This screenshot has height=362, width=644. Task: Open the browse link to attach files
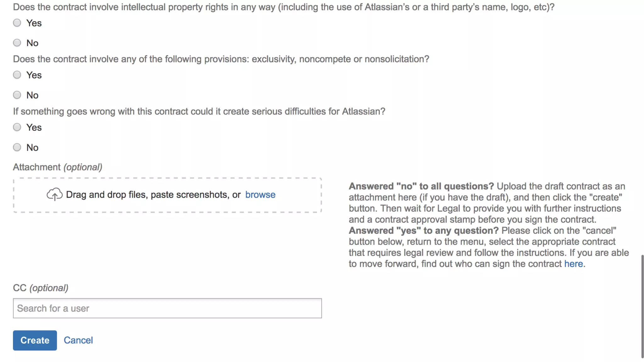pos(260,195)
